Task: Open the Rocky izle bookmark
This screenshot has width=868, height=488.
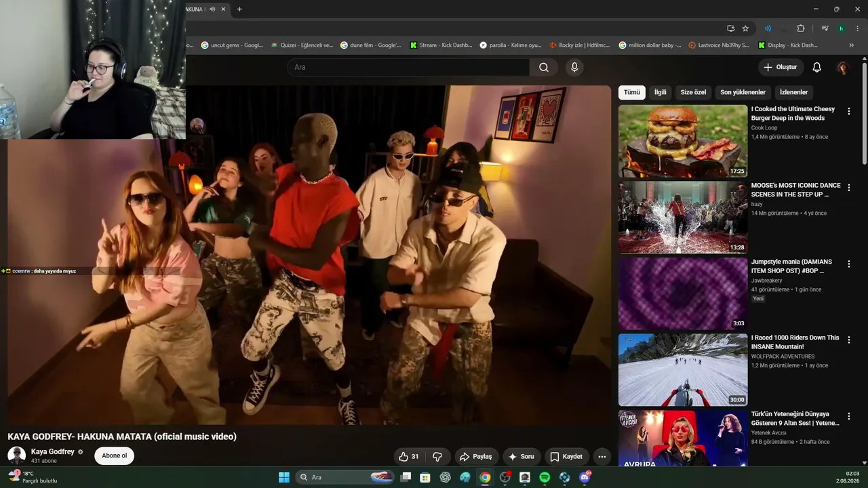Action: coord(580,45)
